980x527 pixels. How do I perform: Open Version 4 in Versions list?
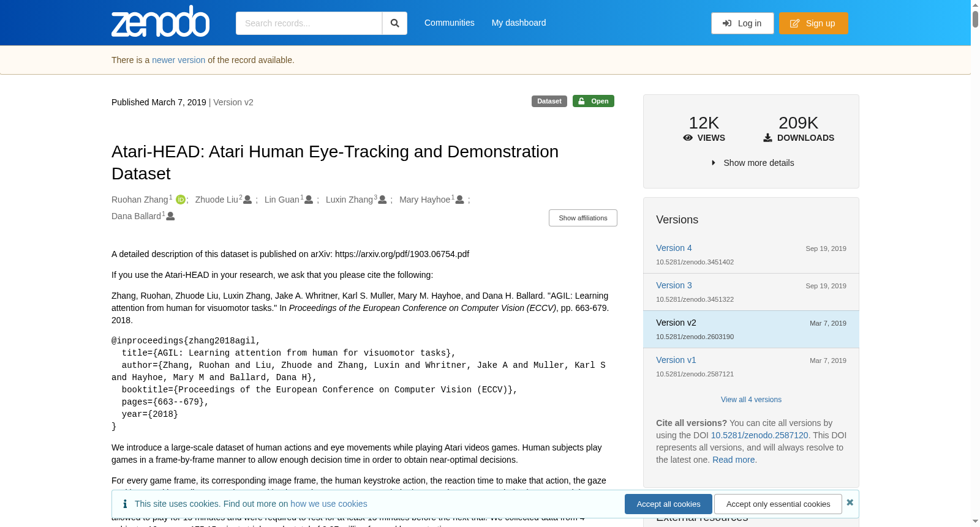(674, 248)
